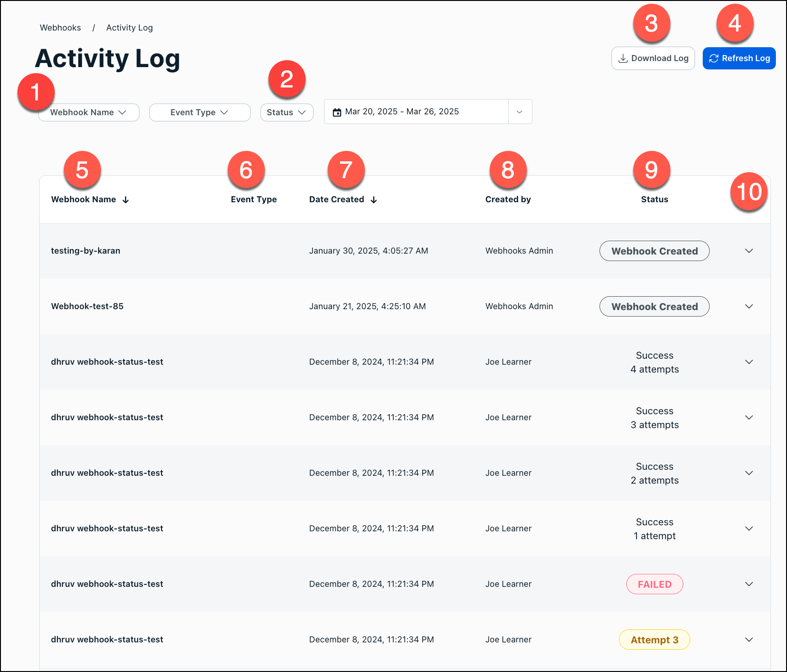
Task: Sort by Date Created arrow icon
Action: coord(374,200)
